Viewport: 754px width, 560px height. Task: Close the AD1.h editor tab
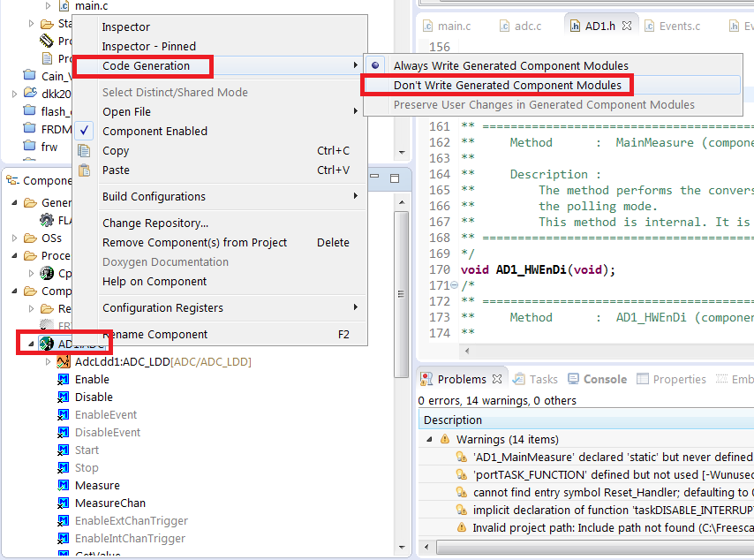627,26
